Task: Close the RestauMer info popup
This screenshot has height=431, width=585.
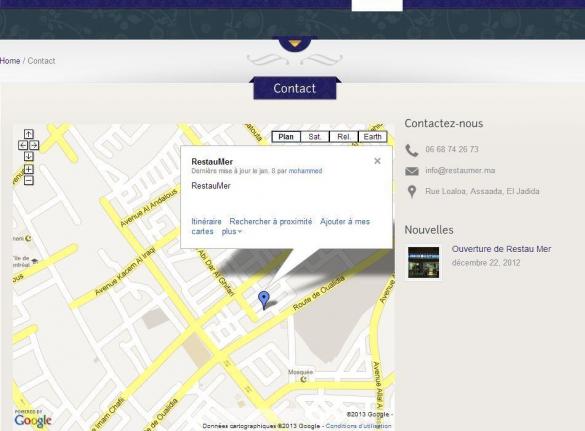Action: point(377,161)
